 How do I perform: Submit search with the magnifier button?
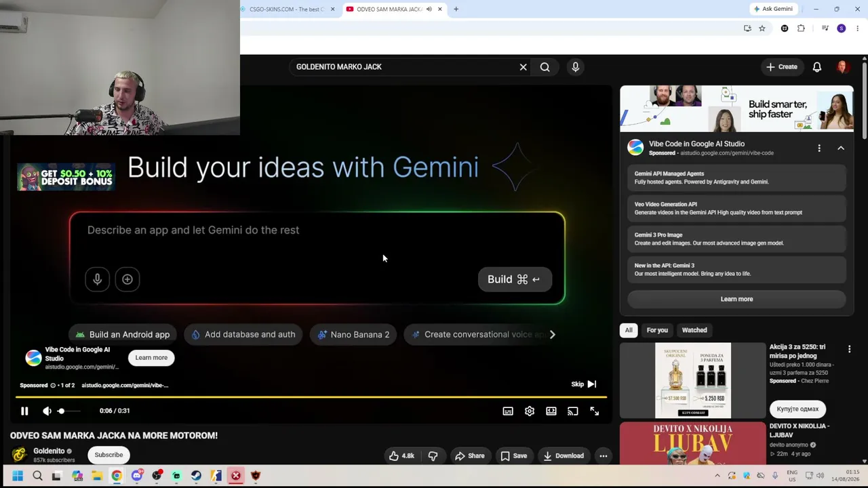click(x=545, y=67)
